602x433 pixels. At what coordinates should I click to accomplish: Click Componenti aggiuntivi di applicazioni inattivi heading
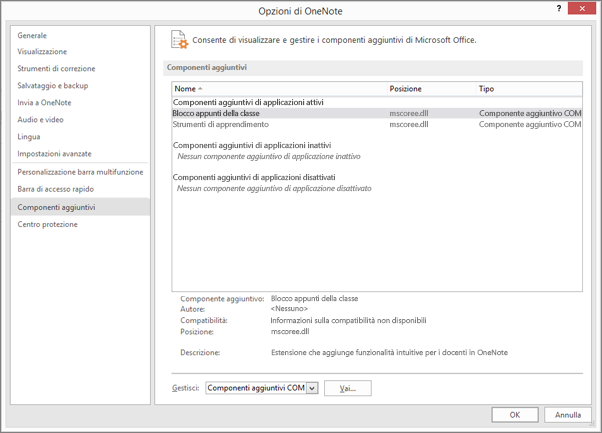tap(252, 145)
